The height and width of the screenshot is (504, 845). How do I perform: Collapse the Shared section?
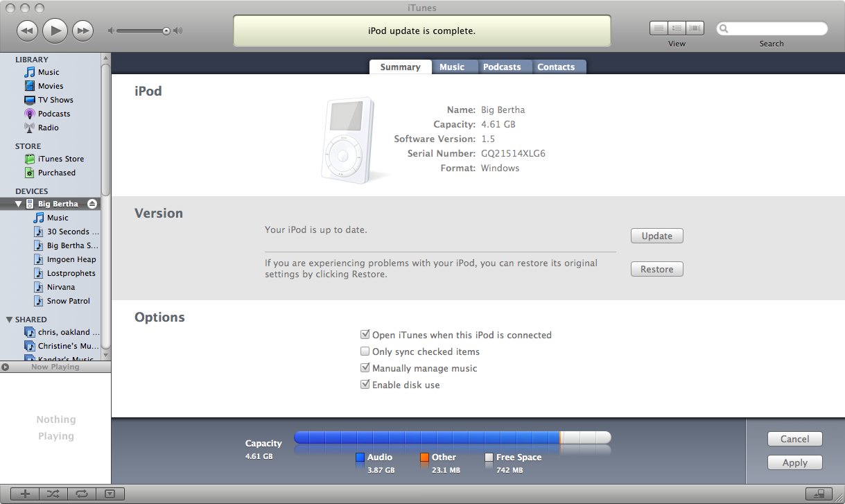(9, 320)
